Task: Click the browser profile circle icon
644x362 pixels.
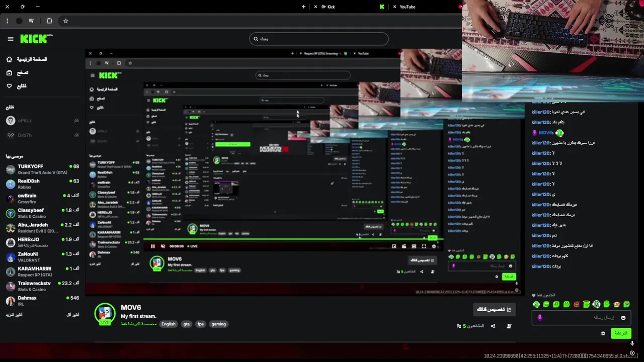Action: 19,21
